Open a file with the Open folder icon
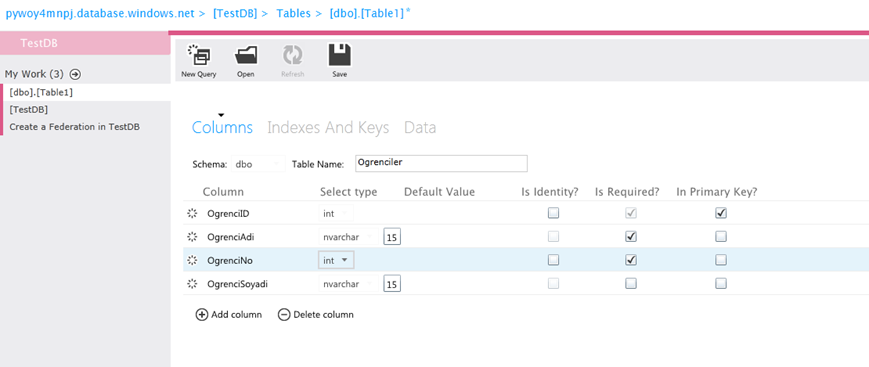Image resolution: width=869 pixels, height=367 pixels. [246, 55]
